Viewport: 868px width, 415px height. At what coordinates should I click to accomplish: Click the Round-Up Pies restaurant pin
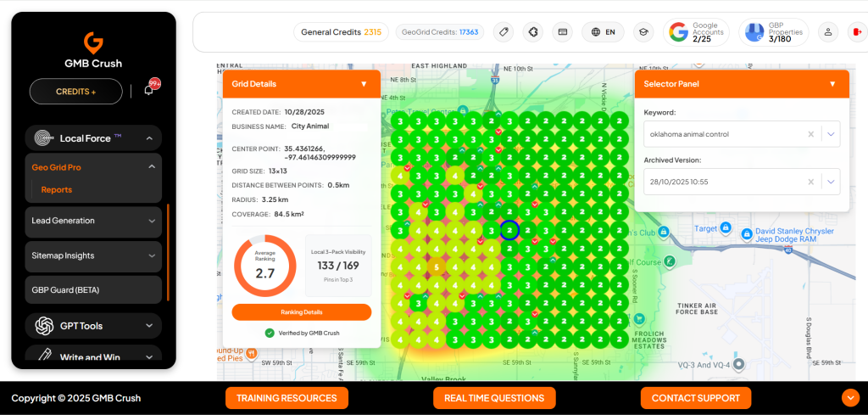pos(251,353)
